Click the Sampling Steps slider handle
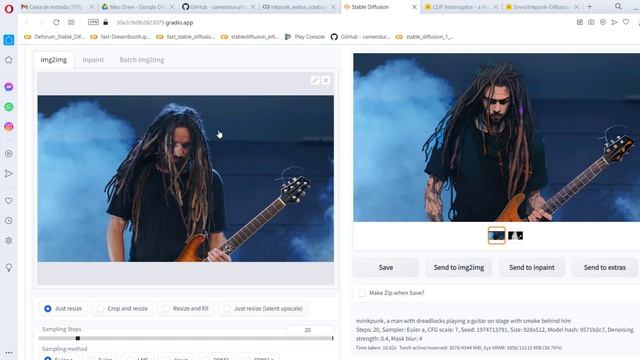 point(78,338)
